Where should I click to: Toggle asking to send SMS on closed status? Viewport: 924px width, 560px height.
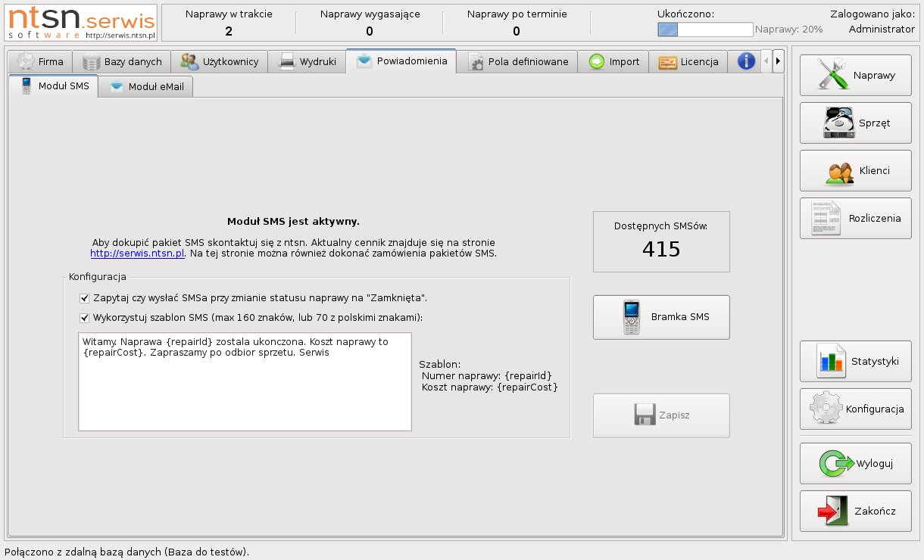point(84,299)
